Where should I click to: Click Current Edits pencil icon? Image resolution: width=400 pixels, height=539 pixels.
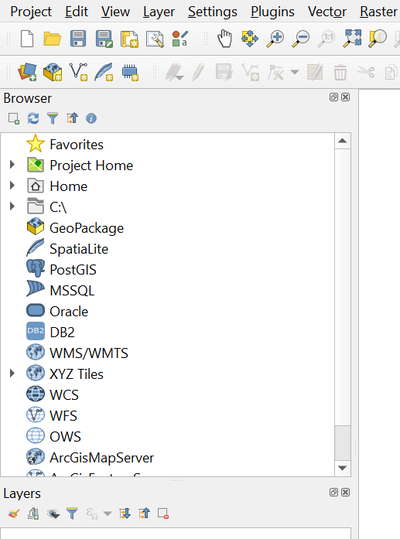coord(175,72)
